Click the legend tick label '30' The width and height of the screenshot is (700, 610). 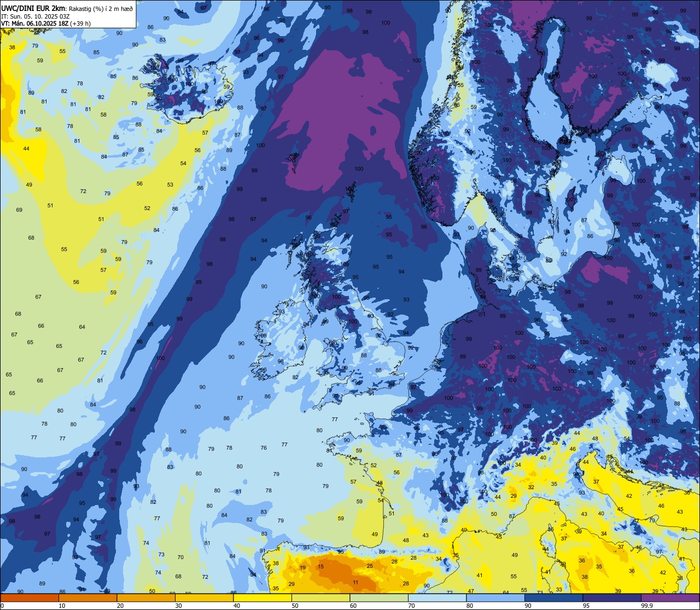click(178, 606)
